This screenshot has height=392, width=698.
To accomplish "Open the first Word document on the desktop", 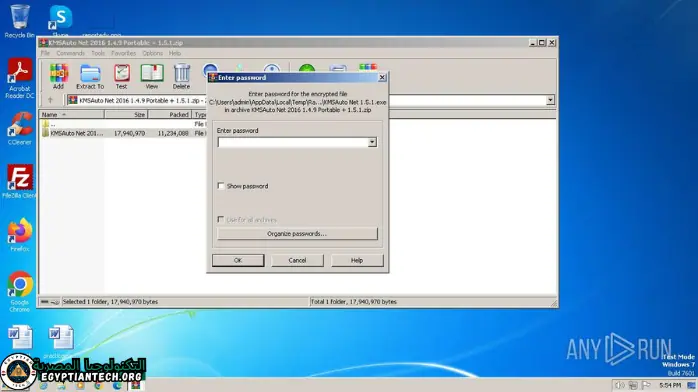I will tap(20, 338).
